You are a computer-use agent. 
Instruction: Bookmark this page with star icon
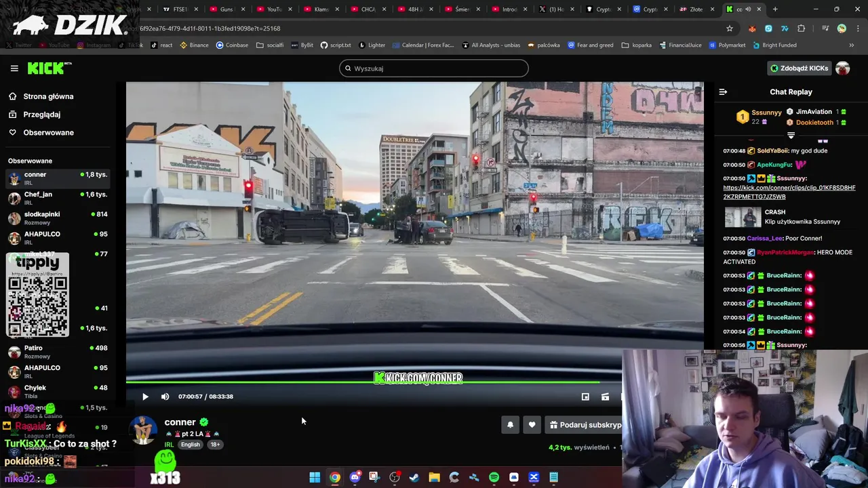tap(730, 28)
